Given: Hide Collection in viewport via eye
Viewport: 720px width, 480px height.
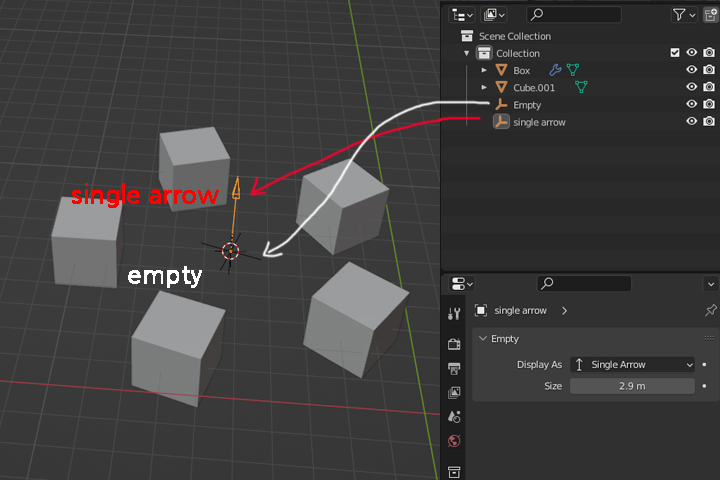Looking at the screenshot, I should 692,53.
